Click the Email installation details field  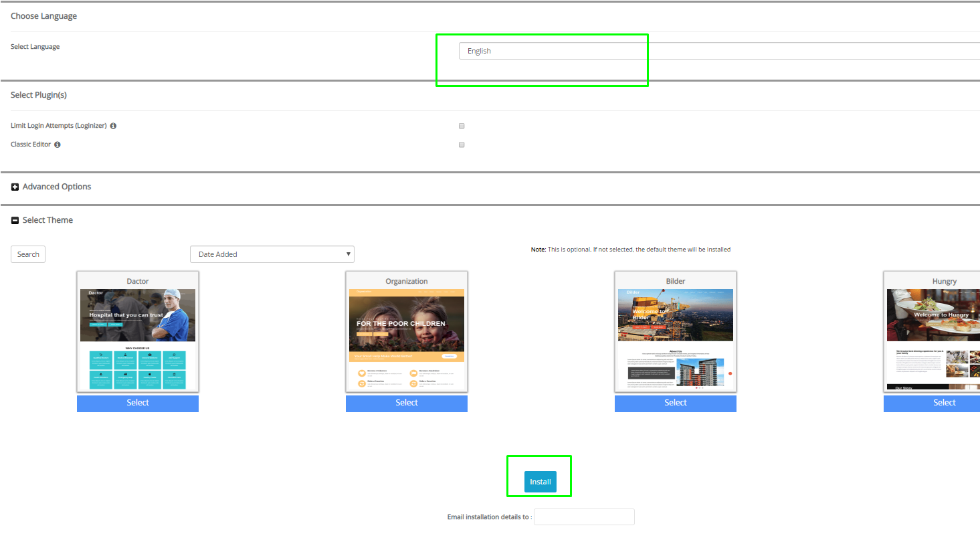coord(583,517)
